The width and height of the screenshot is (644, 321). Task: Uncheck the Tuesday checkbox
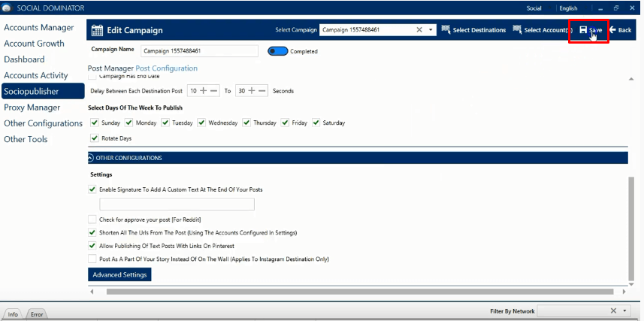[x=165, y=123]
